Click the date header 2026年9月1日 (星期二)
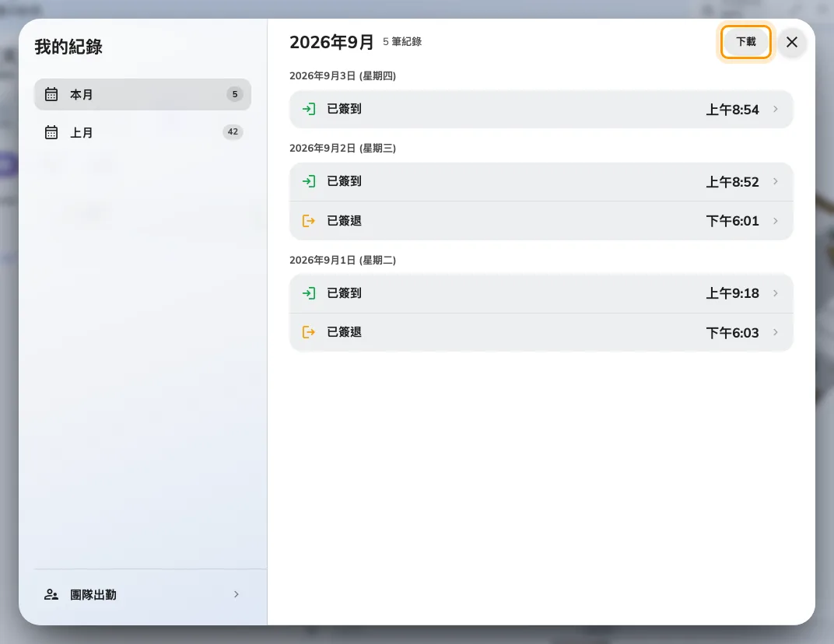The height and width of the screenshot is (644, 834). click(342, 260)
